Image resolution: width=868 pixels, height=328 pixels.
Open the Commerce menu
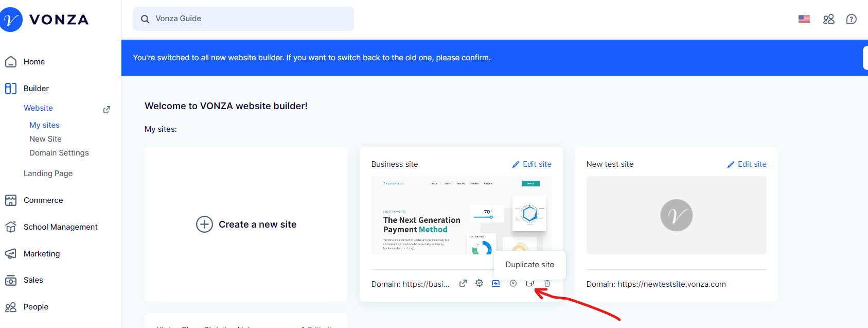pos(43,200)
